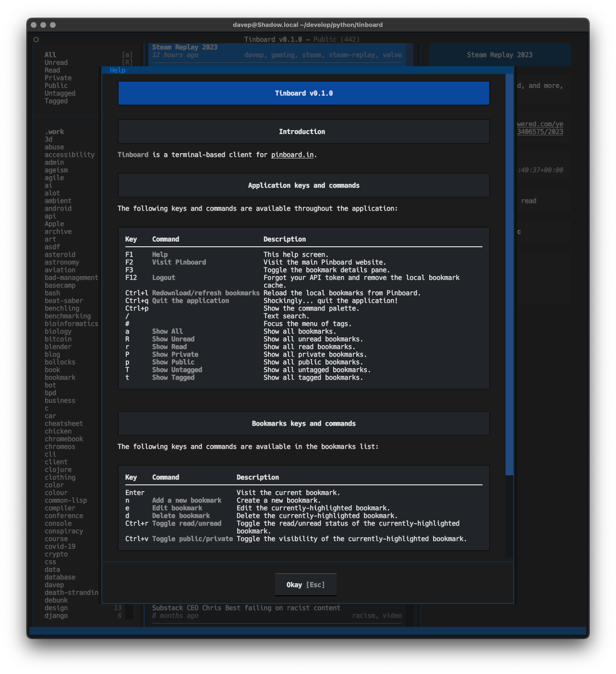Select the Tagged filter in sidebar
Screen dimensions: 616x674
[56, 101]
